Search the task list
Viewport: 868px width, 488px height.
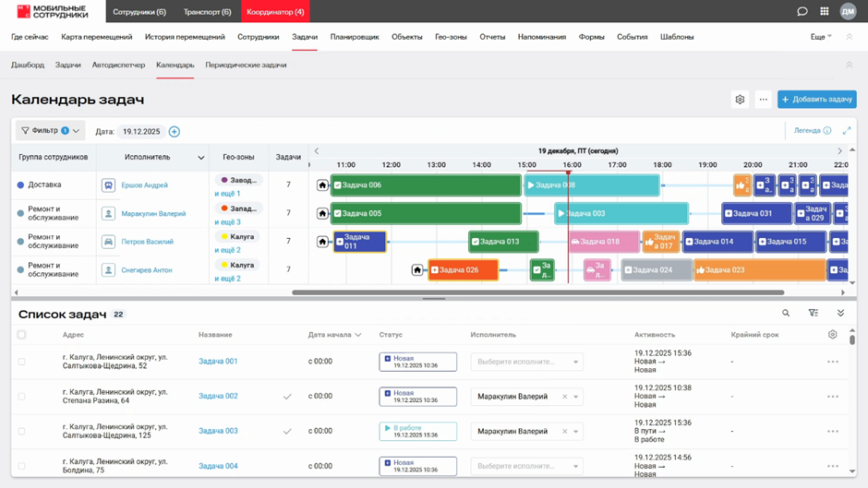[787, 314]
